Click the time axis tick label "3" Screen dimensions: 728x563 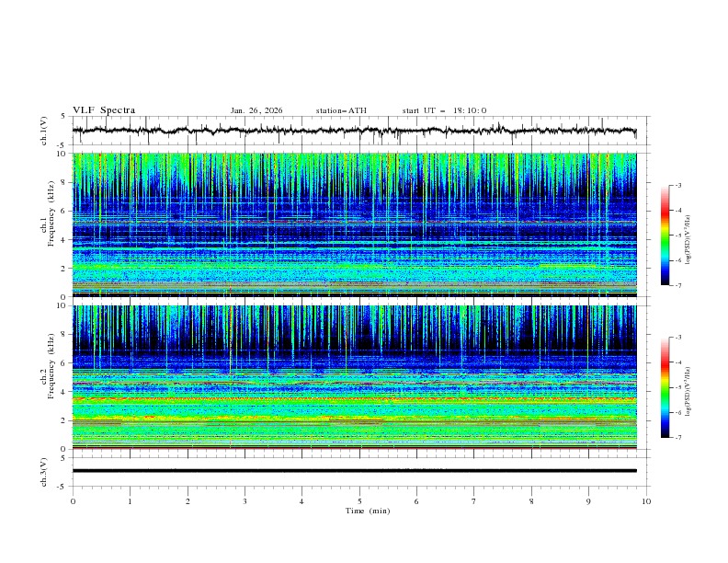click(245, 501)
